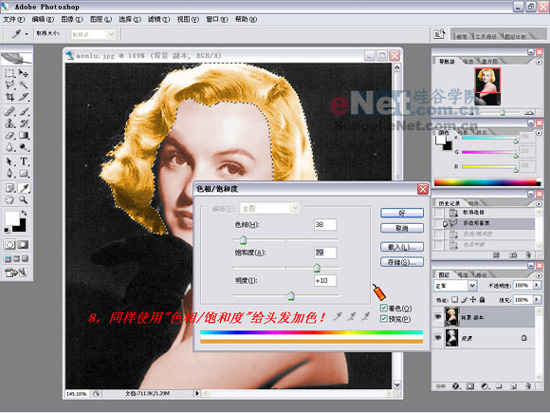This screenshot has width=550, height=413.
Task: Select the Eraser tool
Action: point(10,135)
